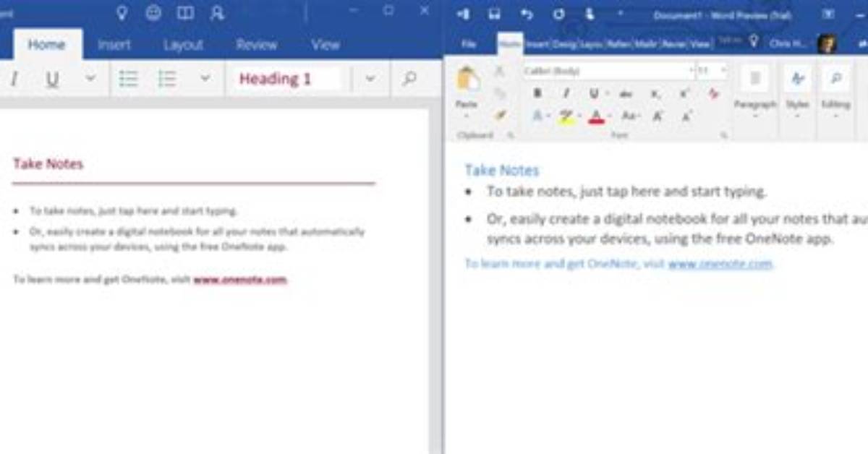This screenshot has width=868, height=454.
Task: Open the font color palette arrow next to the red A
Action: (610, 116)
